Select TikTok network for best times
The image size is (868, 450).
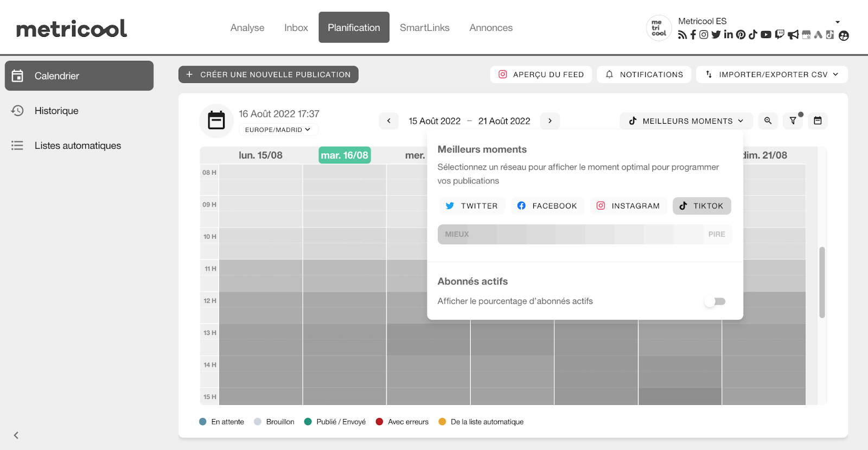click(x=701, y=206)
